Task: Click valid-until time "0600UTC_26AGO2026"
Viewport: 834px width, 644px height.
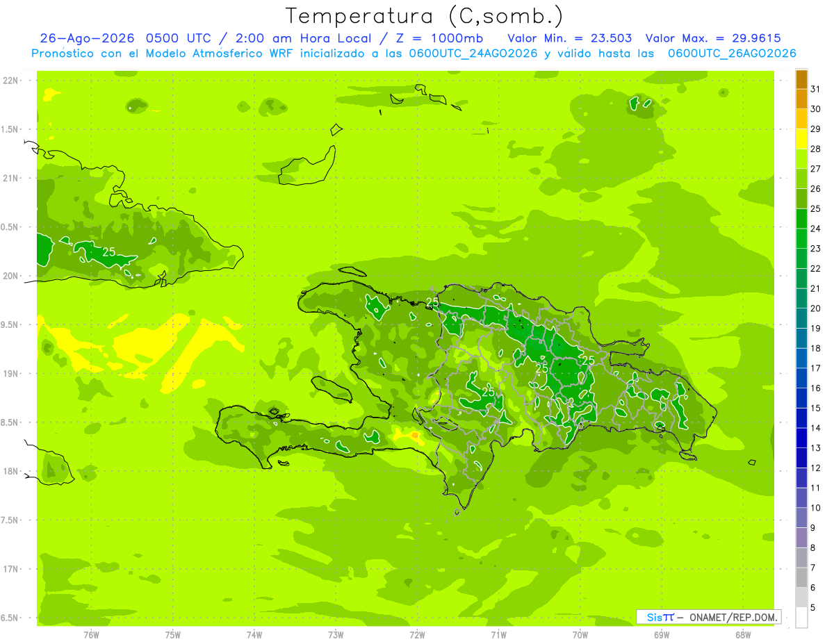Action: (732, 53)
